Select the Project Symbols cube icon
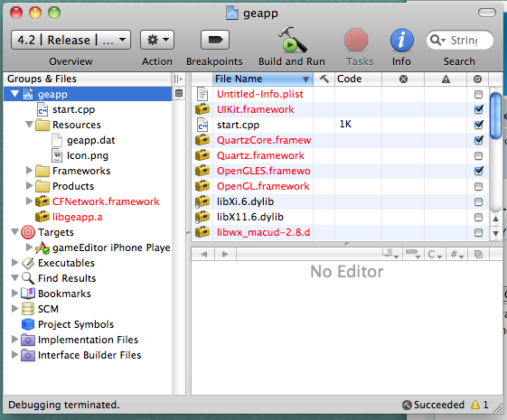 coord(28,324)
